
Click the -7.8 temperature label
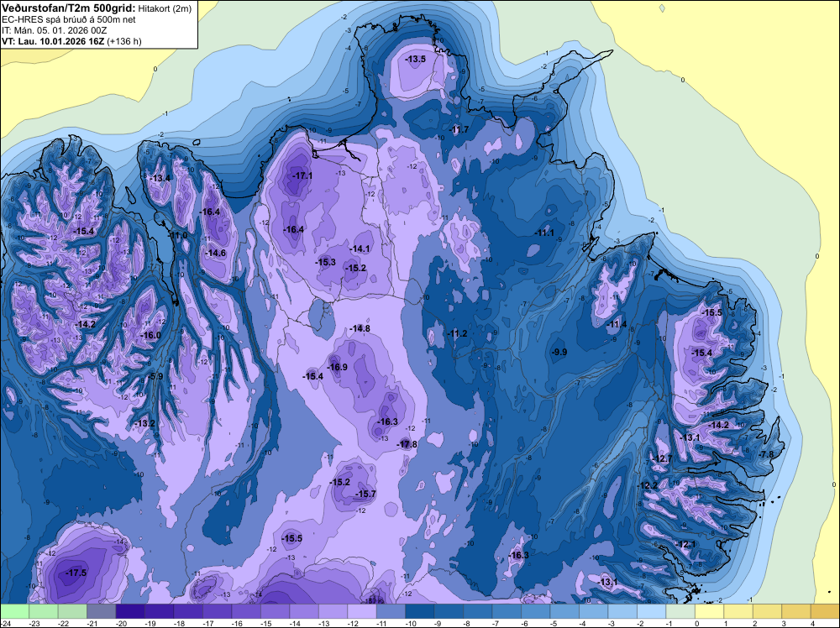(766, 455)
